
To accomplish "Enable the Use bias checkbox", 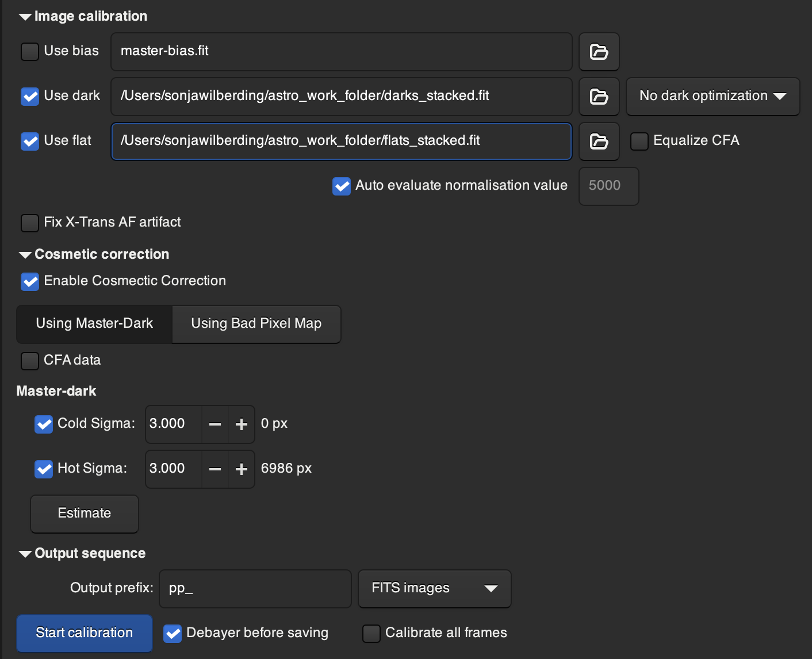I will 30,52.
